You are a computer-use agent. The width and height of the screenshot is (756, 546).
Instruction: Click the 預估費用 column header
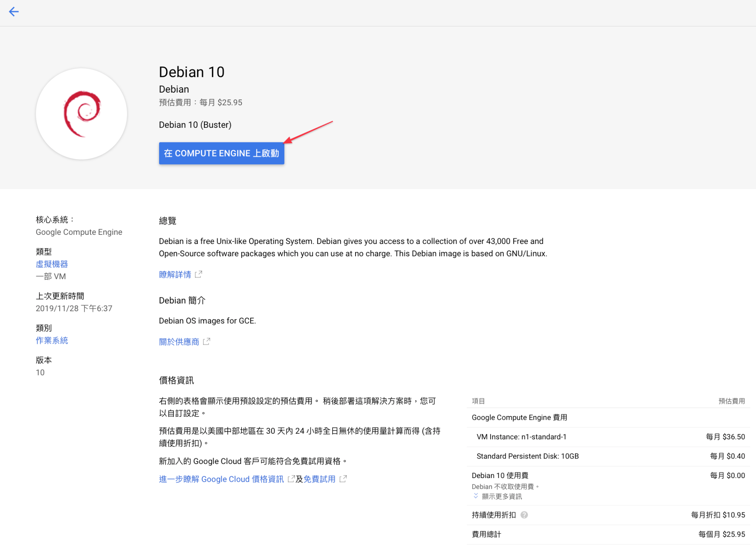click(x=732, y=401)
